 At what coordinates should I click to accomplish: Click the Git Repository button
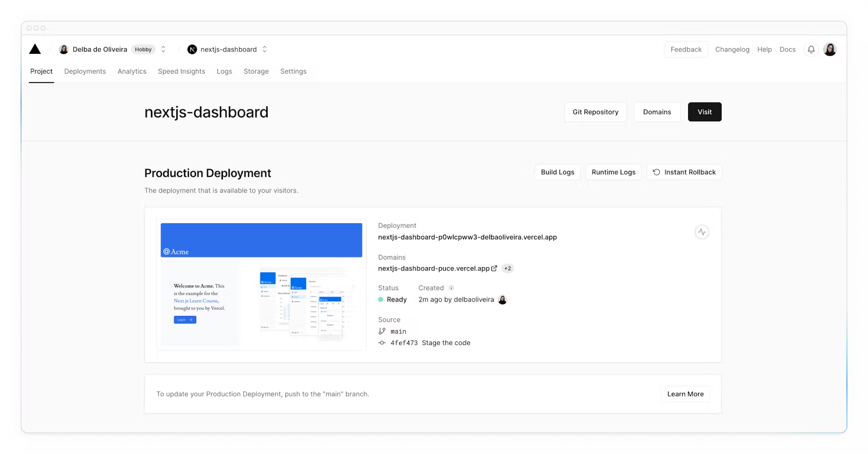(595, 112)
